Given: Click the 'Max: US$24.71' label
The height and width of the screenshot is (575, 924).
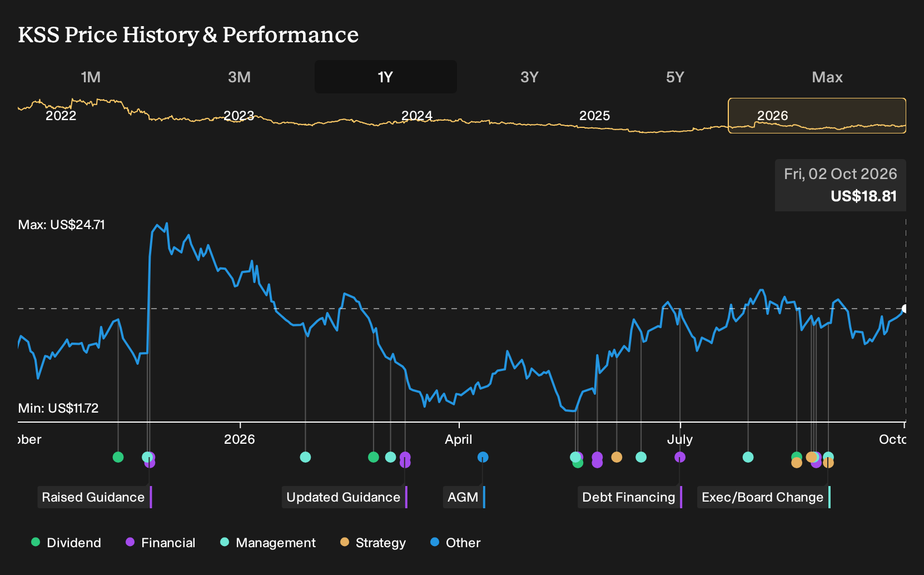Looking at the screenshot, I should point(62,225).
